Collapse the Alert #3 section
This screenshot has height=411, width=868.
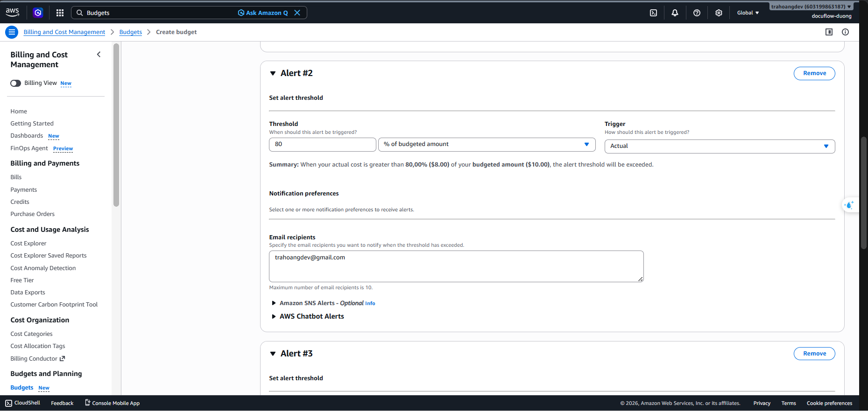click(273, 354)
